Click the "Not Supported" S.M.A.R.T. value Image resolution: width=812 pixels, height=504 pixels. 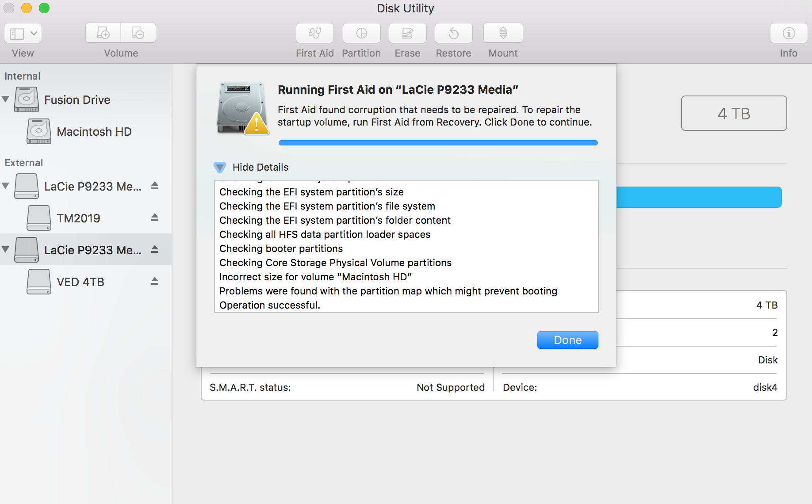pos(451,387)
